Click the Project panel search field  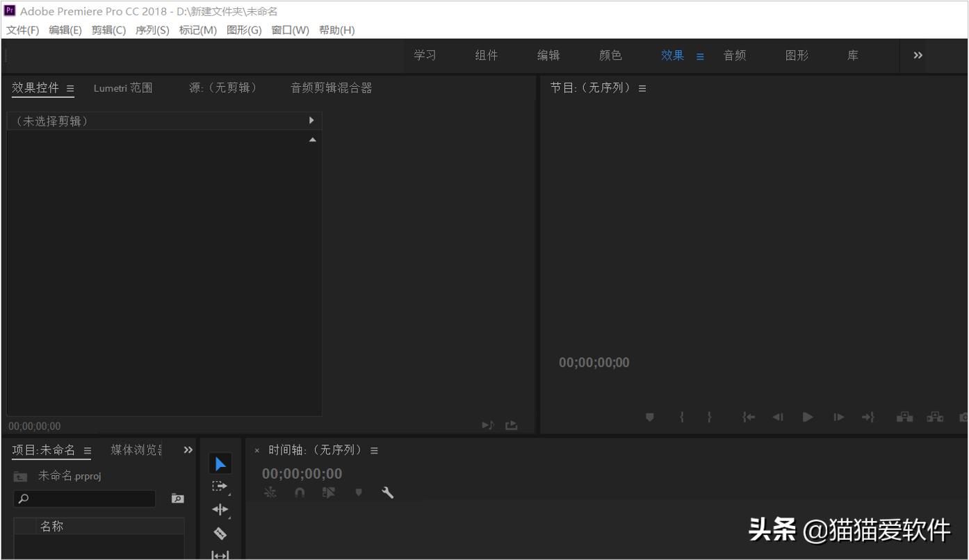83,498
